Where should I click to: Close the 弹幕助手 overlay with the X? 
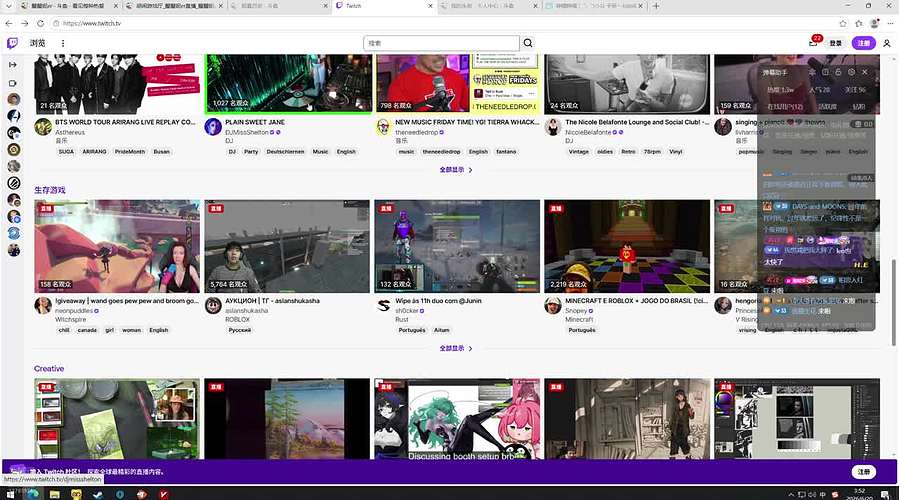pyautogui.click(x=865, y=72)
